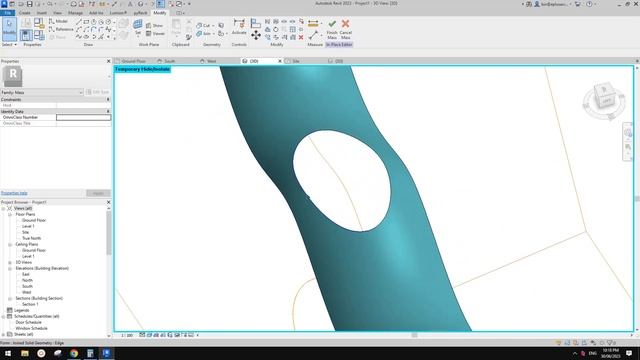Image resolution: width=640 pixels, height=360 pixels.
Task: Click the Set work plane icon
Action: coord(138,24)
